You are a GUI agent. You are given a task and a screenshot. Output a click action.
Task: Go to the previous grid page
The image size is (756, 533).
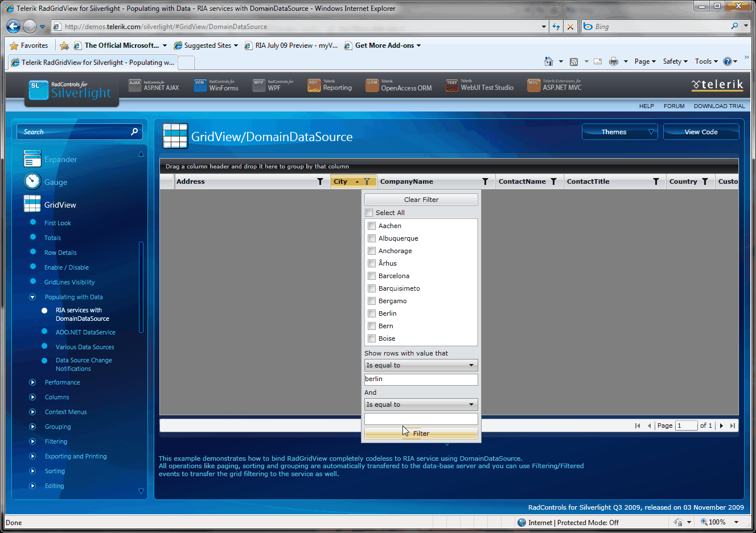(x=649, y=425)
